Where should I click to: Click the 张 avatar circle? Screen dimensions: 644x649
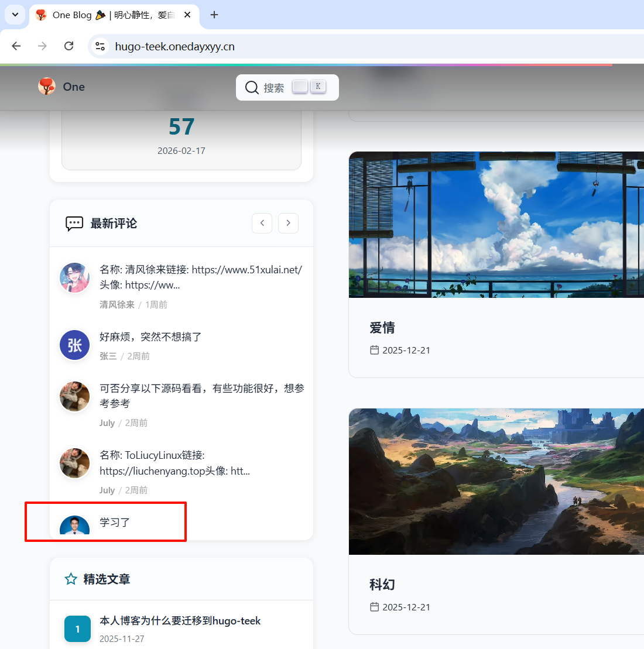[75, 345]
